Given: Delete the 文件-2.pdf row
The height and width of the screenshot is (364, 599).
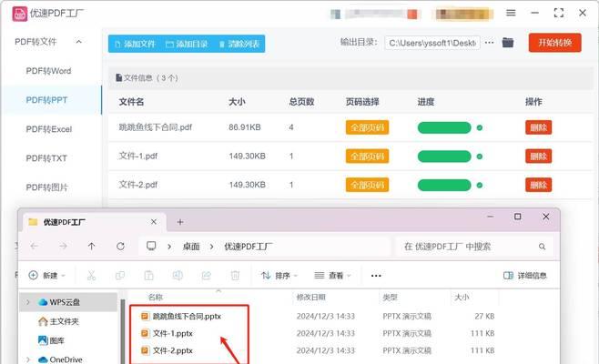Looking at the screenshot, I should pos(538,185).
